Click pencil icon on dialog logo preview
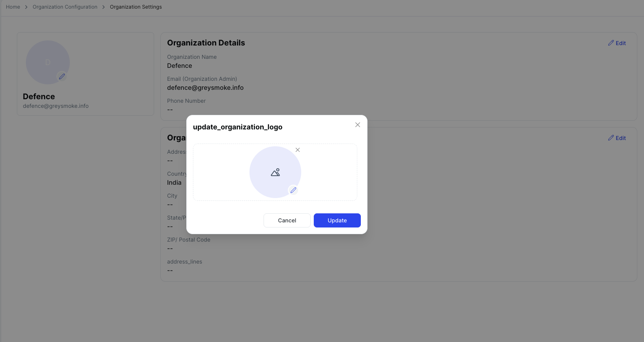 (293, 190)
